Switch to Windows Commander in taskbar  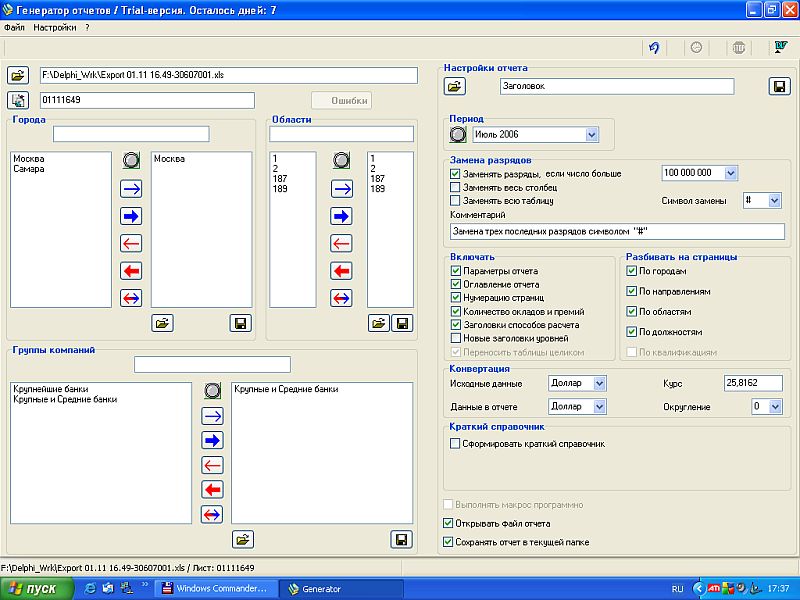(217, 589)
